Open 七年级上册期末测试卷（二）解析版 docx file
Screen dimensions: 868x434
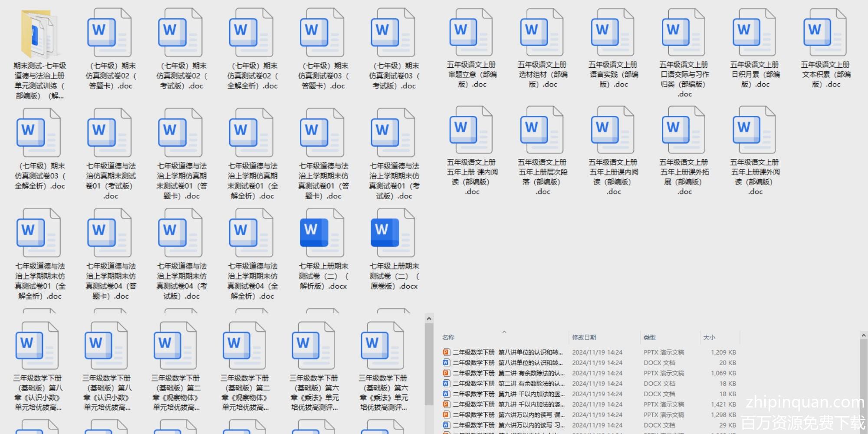point(323,233)
